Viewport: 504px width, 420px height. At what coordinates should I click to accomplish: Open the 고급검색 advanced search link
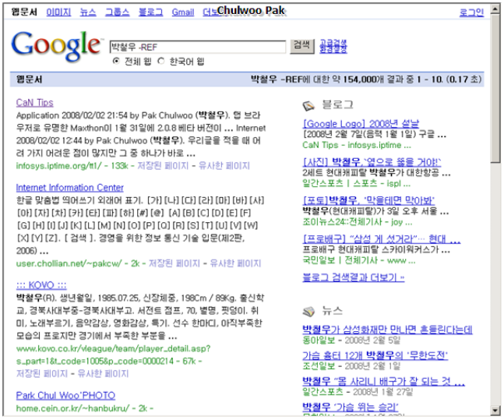click(333, 43)
